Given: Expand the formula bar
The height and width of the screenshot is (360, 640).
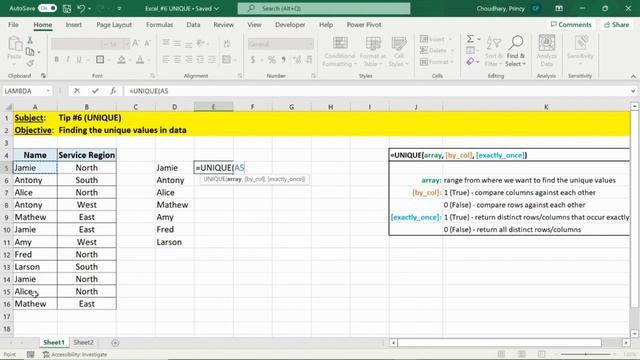Looking at the screenshot, I should click(633, 91).
